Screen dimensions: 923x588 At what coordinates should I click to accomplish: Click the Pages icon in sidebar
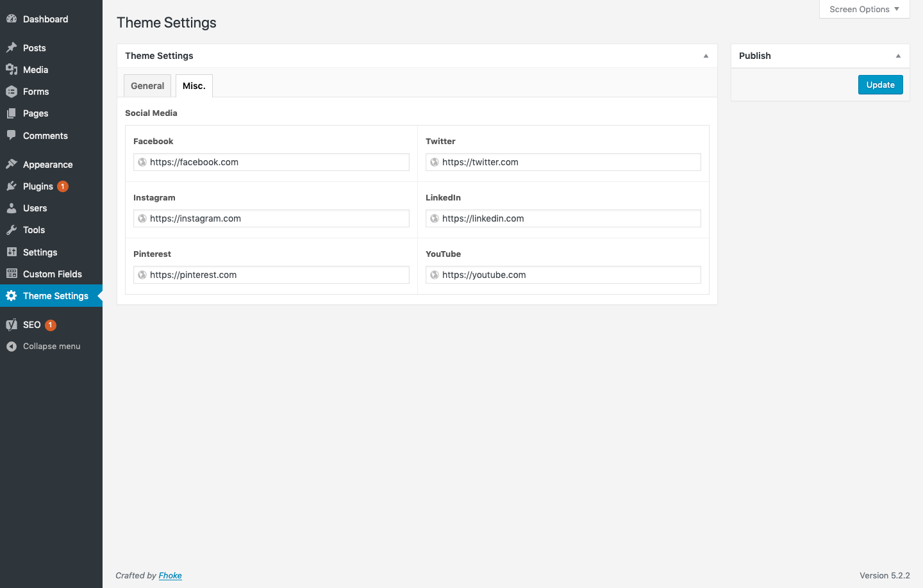tap(12, 113)
